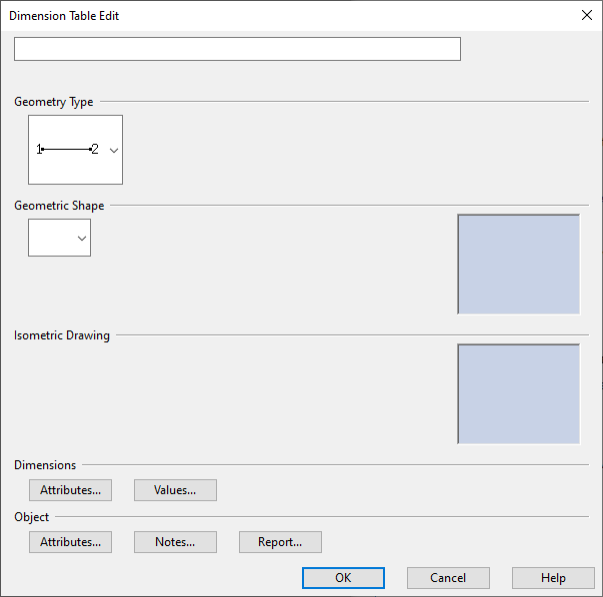603x597 pixels.
Task: Open the object Notes dialog
Action: [x=175, y=542]
